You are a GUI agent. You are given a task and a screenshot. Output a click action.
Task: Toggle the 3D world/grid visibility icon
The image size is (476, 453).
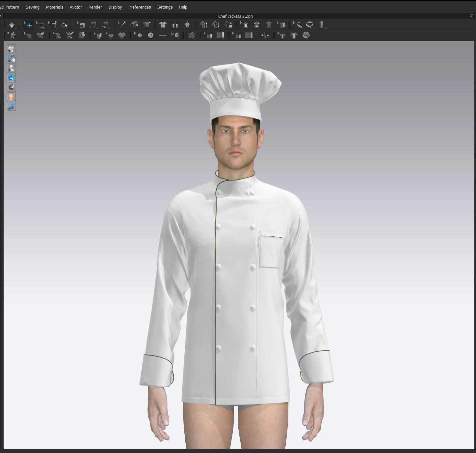[11, 106]
